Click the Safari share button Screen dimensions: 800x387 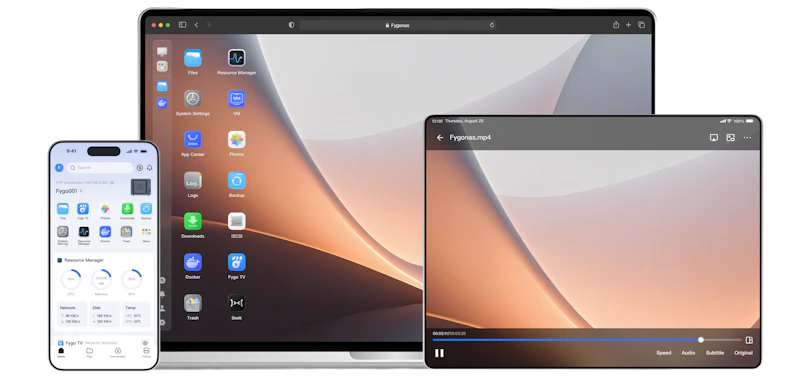[616, 24]
